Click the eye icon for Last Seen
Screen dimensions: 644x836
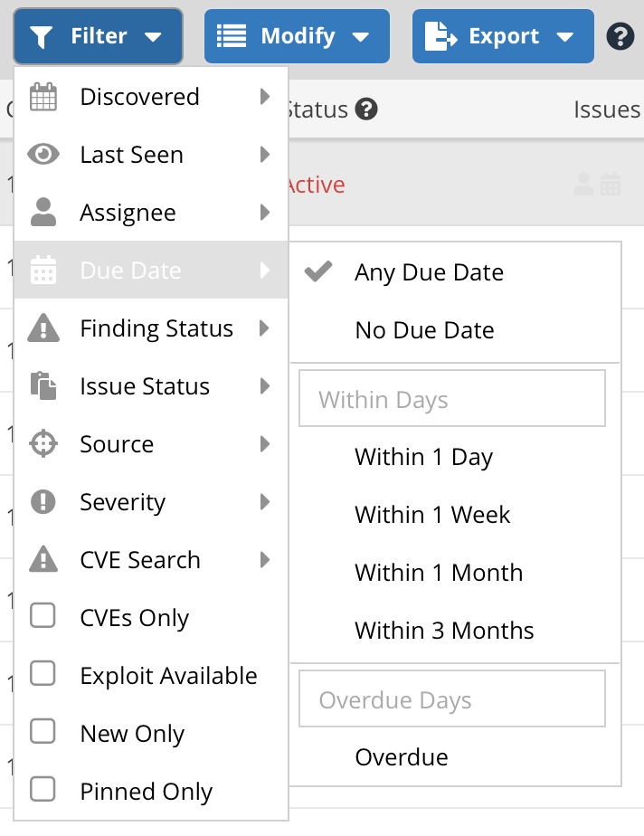tap(43, 155)
